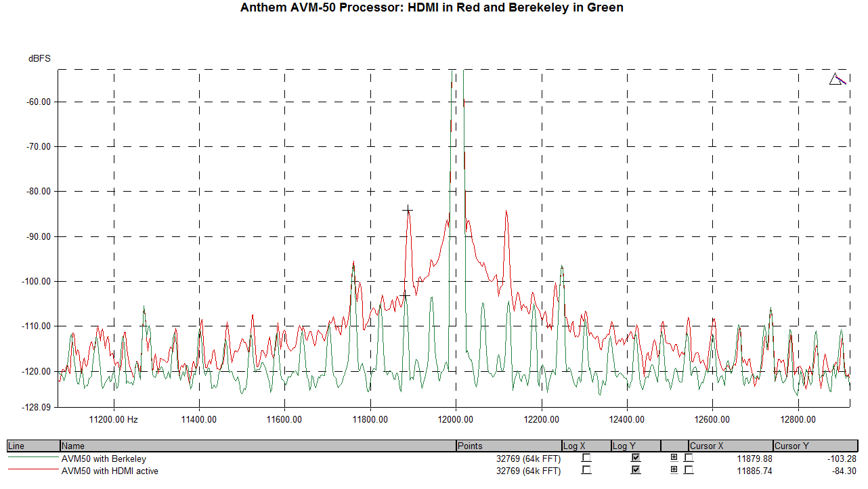Click the Cursor Y column header
Image resolution: width=868 pixels, height=489 pixels.
[817, 446]
